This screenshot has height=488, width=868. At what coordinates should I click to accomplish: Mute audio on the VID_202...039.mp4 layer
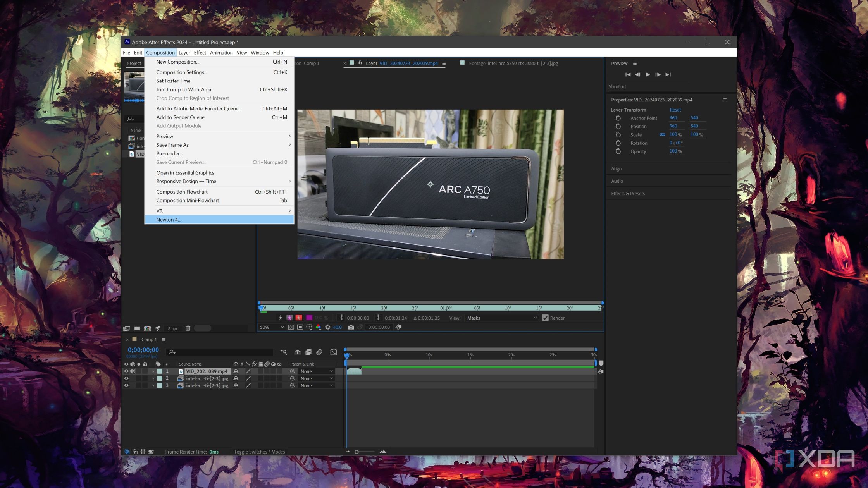133,371
